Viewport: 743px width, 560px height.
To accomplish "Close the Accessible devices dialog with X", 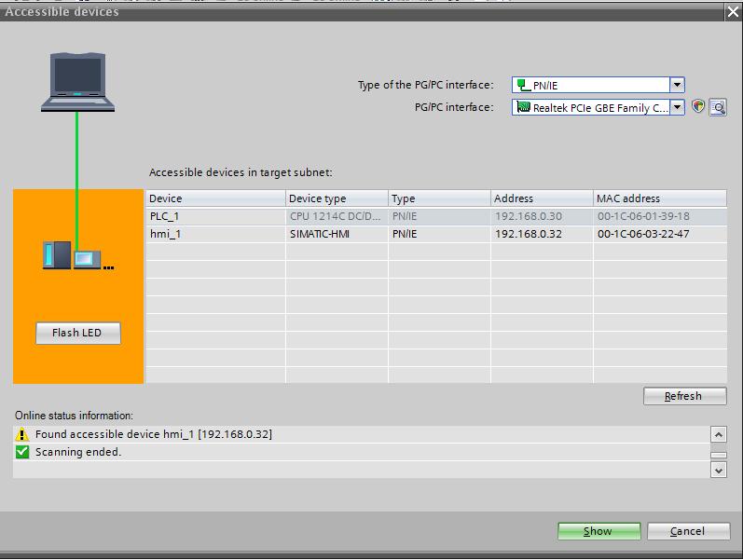I will (x=733, y=12).
